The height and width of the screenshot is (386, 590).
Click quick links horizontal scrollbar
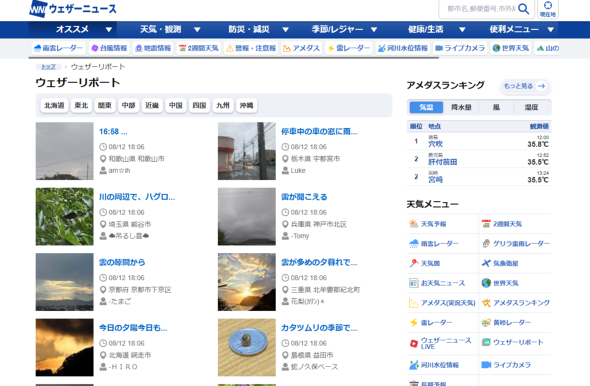(234, 58)
